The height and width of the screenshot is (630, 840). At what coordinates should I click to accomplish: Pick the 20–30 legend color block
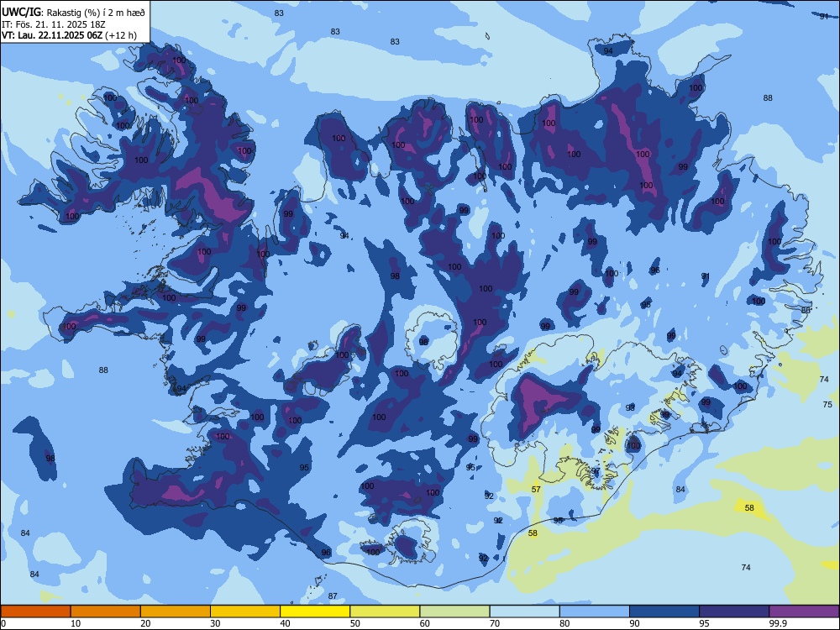(x=176, y=612)
